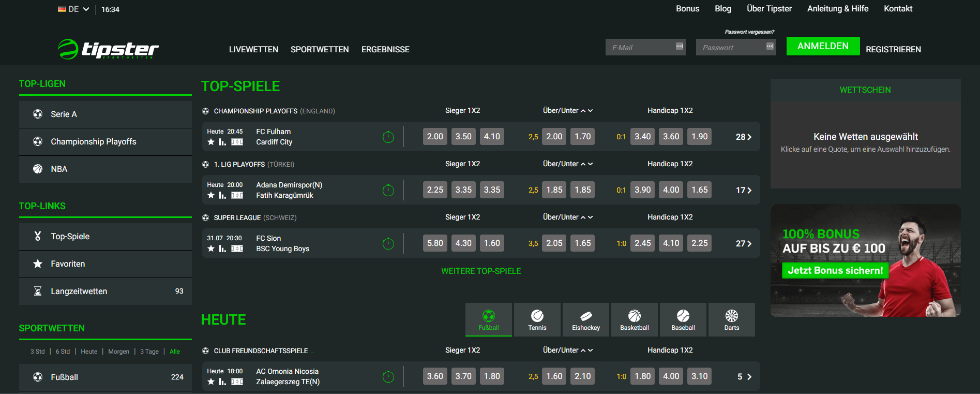This screenshot has width=980, height=394.
Task: Click soccer ball icon beside Championship Playoffs (England) header
Action: pos(205,111)
